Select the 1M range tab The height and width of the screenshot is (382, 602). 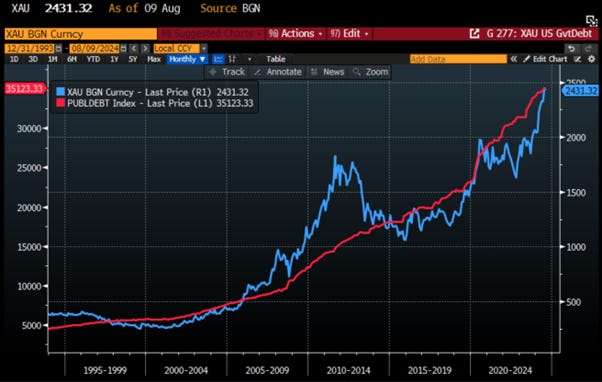click(53, 59)
